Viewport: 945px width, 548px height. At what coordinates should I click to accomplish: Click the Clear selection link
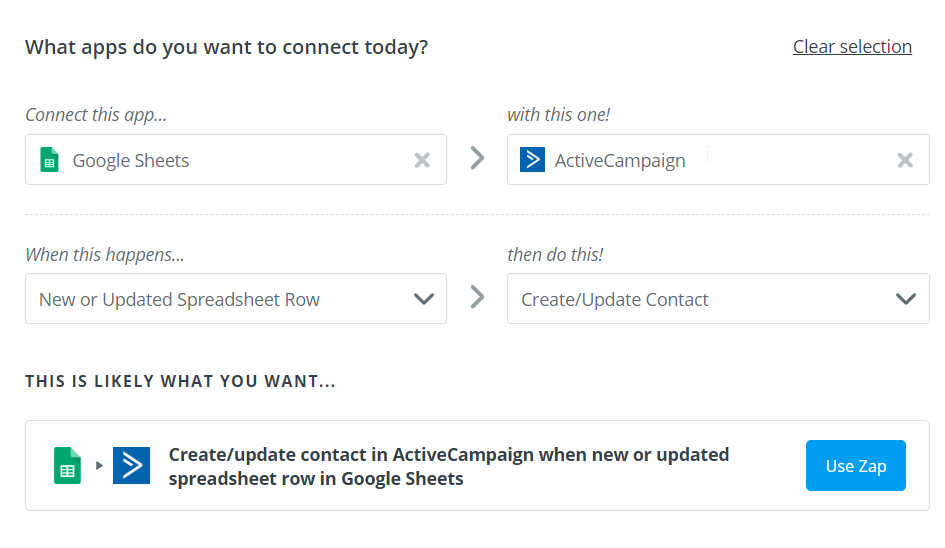(x=852, y=46)
